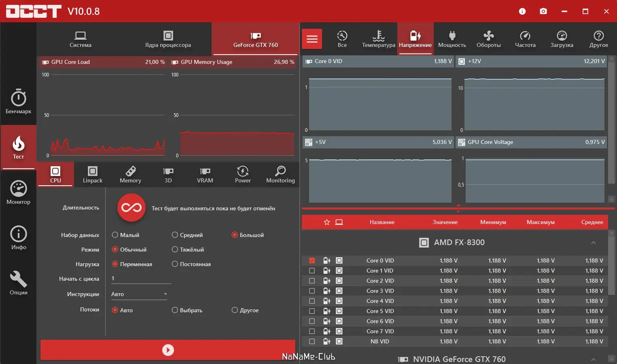617x364 pixels.
Task: Select the CPU test tab
Action: pos(55,175)
